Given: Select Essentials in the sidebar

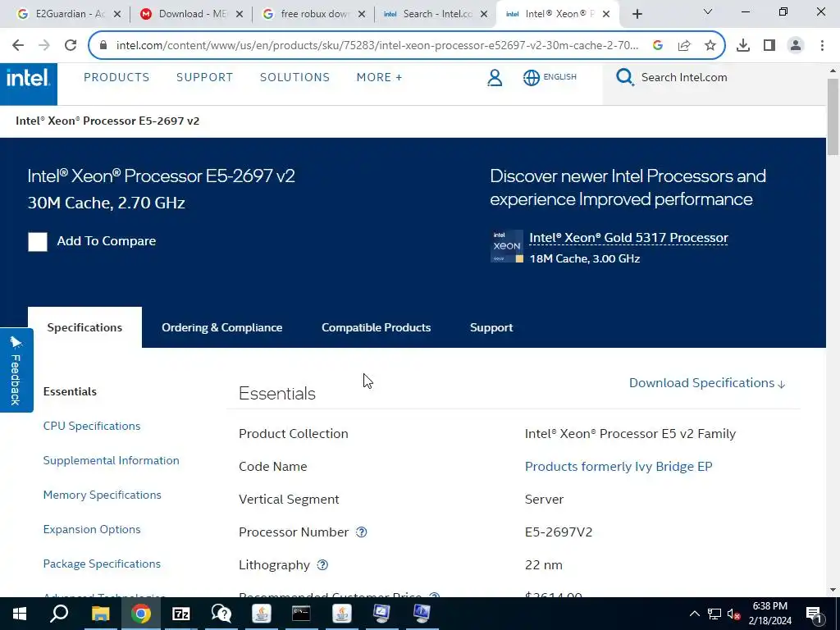Looking at the screenshot, I should point(70,391).
